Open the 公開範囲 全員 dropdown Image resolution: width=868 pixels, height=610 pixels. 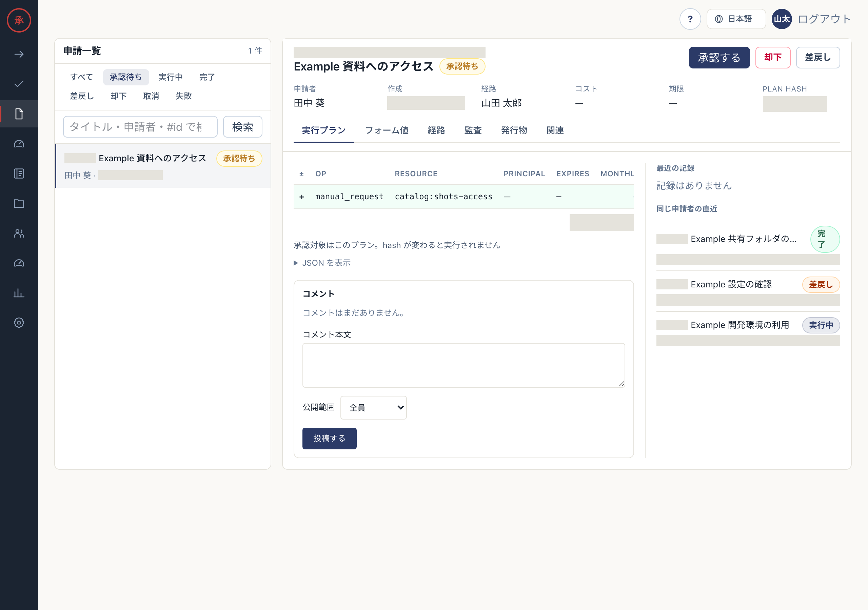click(374, 407)
